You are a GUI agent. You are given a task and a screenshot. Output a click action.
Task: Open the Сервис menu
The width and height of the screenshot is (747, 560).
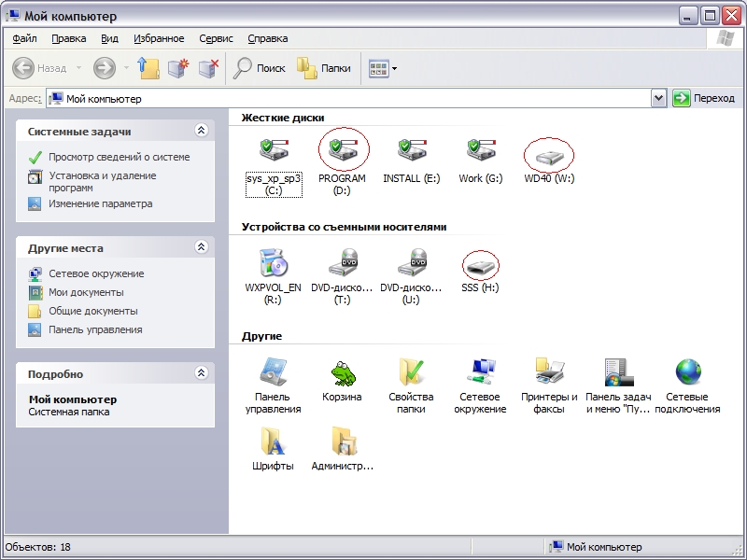[x=216, y=38]
